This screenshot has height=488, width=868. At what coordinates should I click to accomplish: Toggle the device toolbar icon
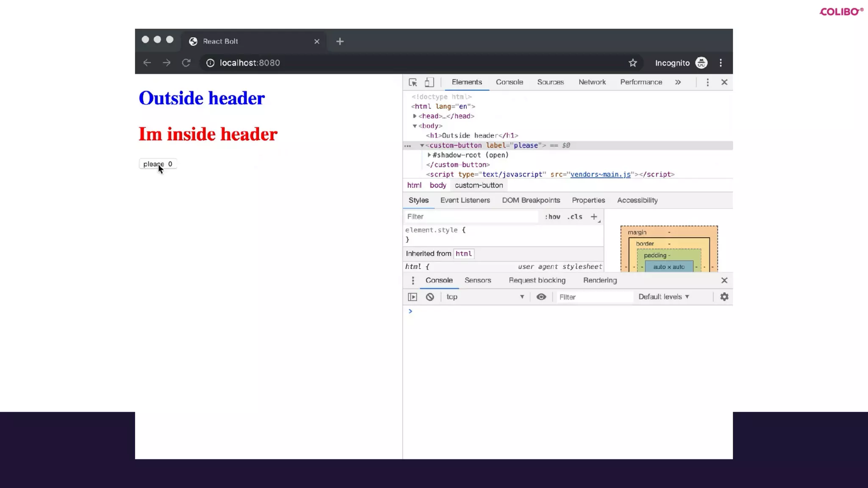click(429, 82)
